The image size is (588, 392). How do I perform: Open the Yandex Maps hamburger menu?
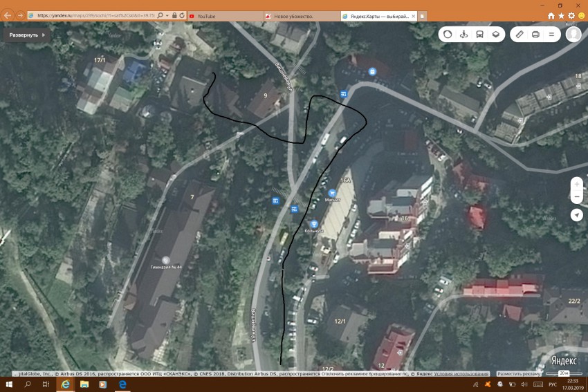click(x=551, y=34)
